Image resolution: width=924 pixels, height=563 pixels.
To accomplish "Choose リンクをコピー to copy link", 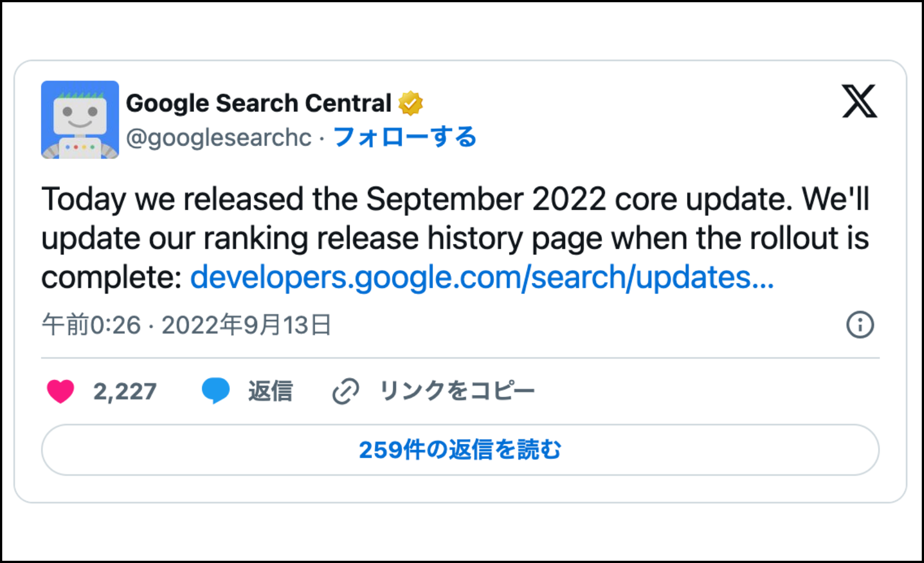I will tap(458, 391).
